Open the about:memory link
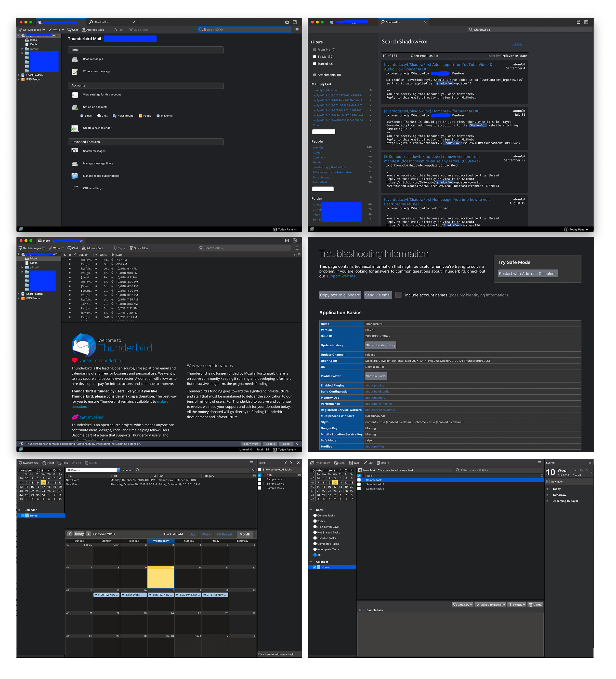This screenshot has width=616, height=679. coord(375,398)
